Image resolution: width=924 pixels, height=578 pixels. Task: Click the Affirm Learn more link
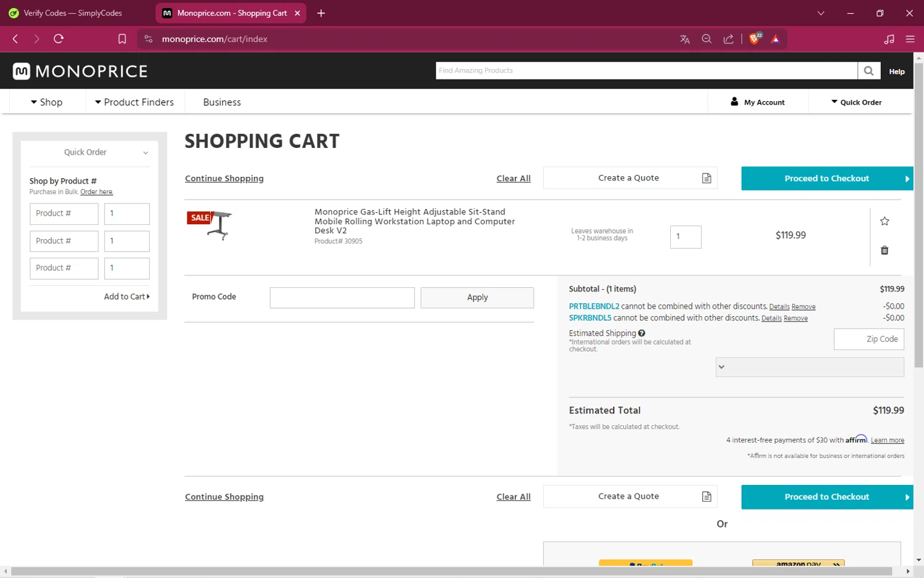tap(887, 441)
